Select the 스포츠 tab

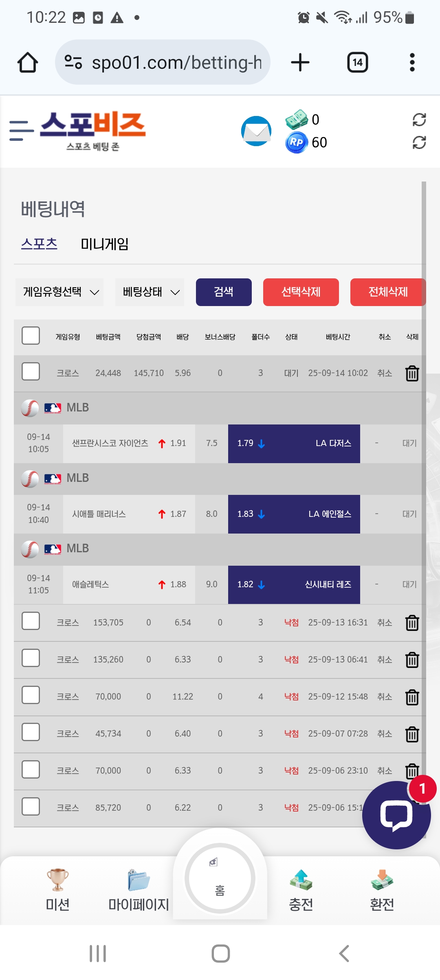[x=39, y=244]
